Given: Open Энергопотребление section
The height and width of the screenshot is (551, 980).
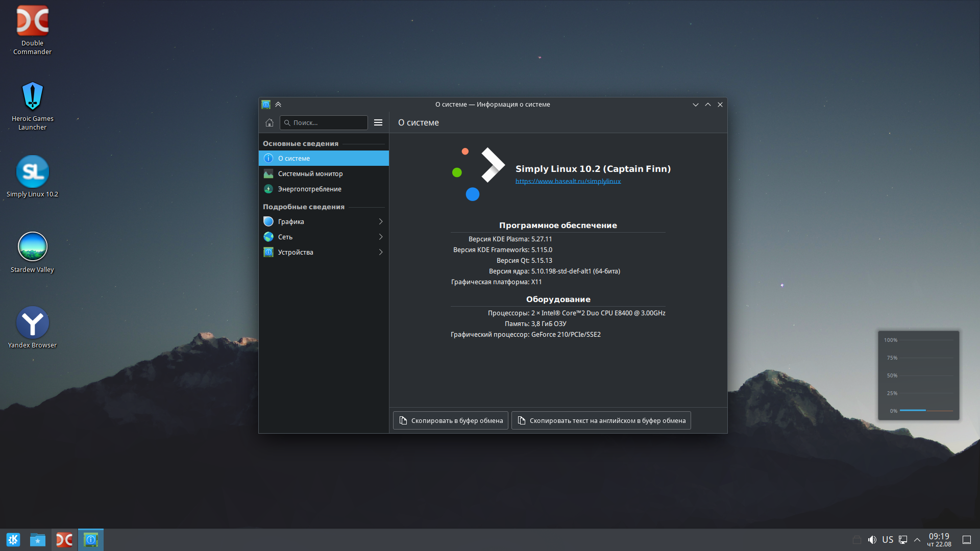Looking at the screenshot, I should 309,189.
